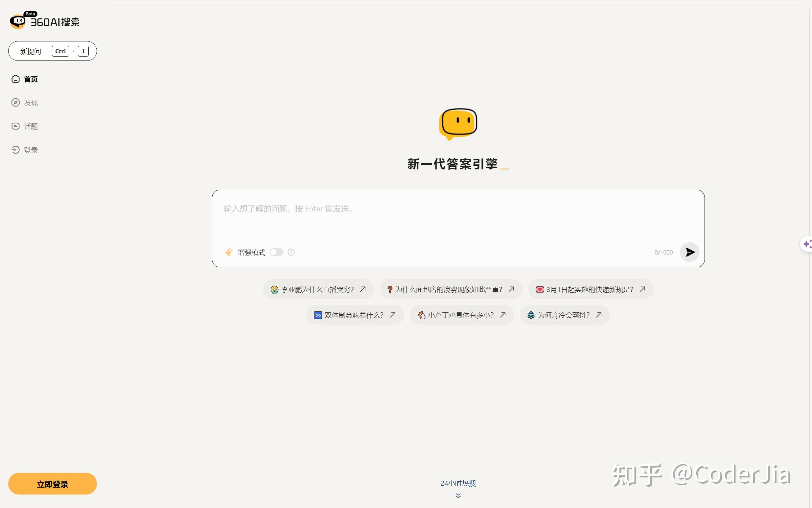Click the 新提问 button

coord(52,51)
